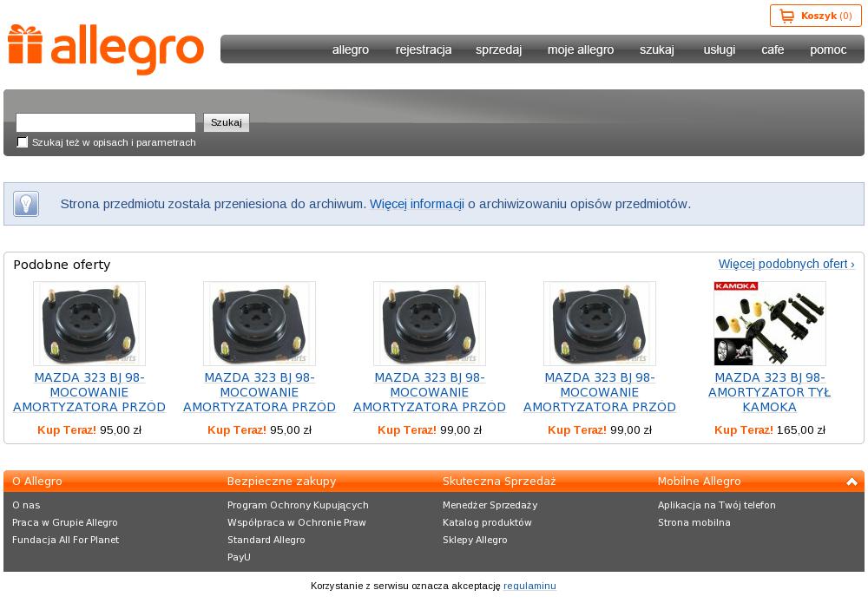Viewport: 868px width, 603px height.
Task: Open the 'regulaminu' terms link
Action: 529,586
